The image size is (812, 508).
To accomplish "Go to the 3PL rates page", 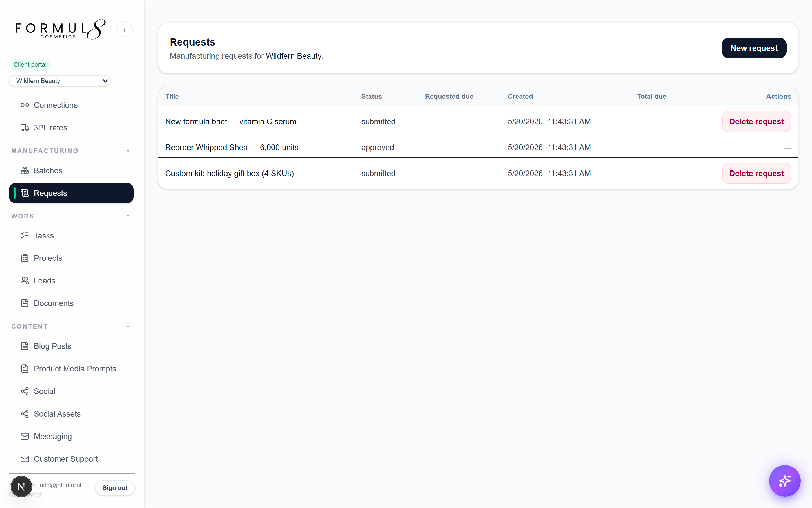I will [71, 128].
